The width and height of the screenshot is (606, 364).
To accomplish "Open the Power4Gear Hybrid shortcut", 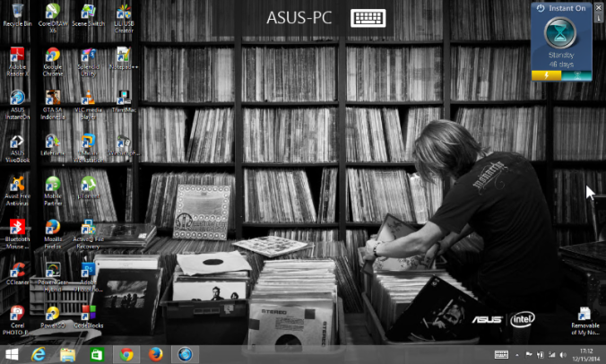I will [x=53, y=277].
